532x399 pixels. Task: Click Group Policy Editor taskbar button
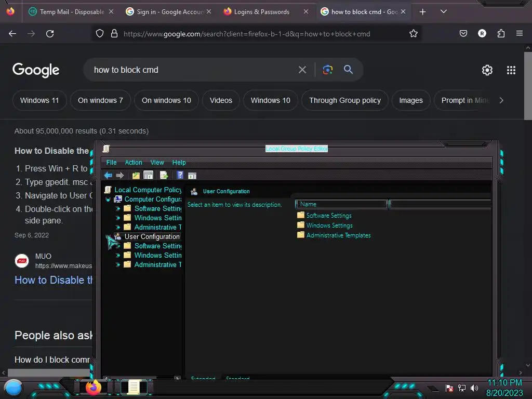point(134,387)
